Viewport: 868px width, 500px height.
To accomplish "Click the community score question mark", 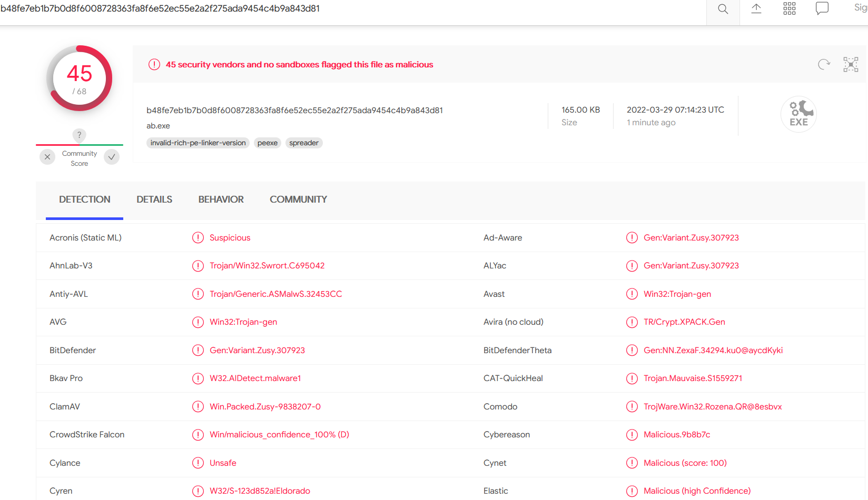I will point(80,135).
